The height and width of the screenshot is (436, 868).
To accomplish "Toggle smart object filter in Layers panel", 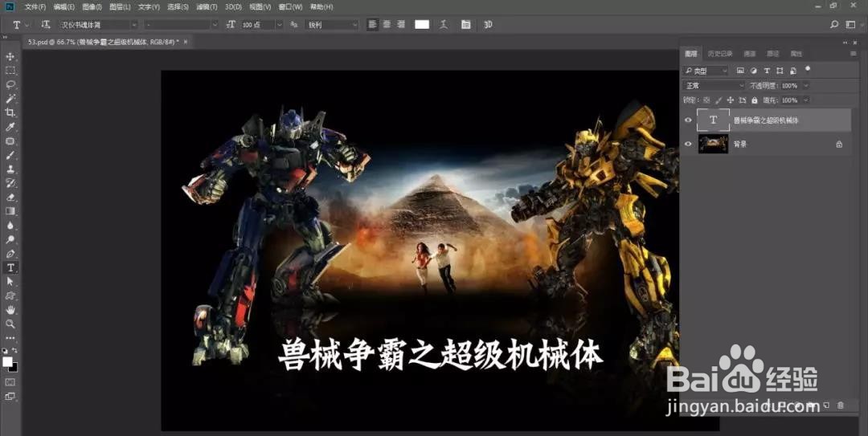I will click(793, 71).
